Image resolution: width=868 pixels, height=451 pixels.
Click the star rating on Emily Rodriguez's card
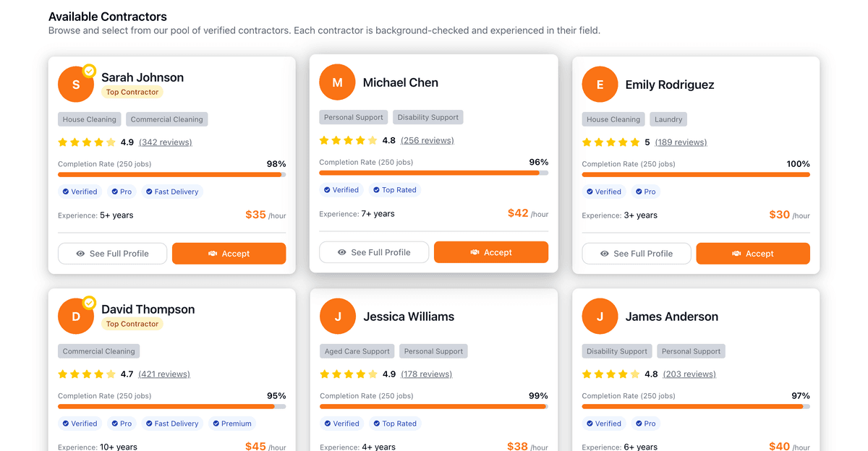(610, 142)
